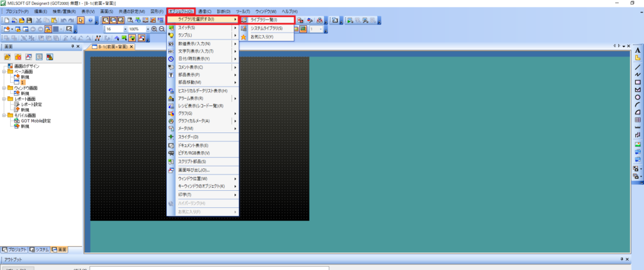Click the Save icon in the toolbar
644x270 pixels.
[x=29, y=21]
